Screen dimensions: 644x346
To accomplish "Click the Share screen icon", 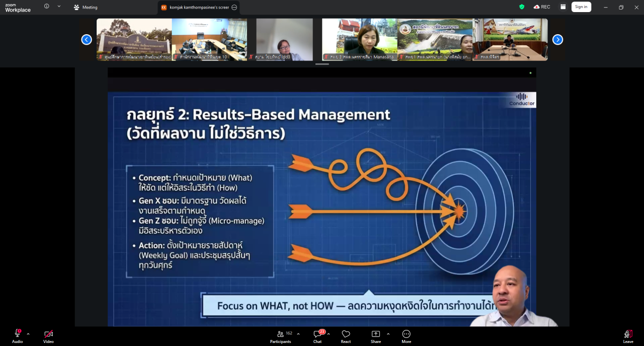I will point(376,335).
